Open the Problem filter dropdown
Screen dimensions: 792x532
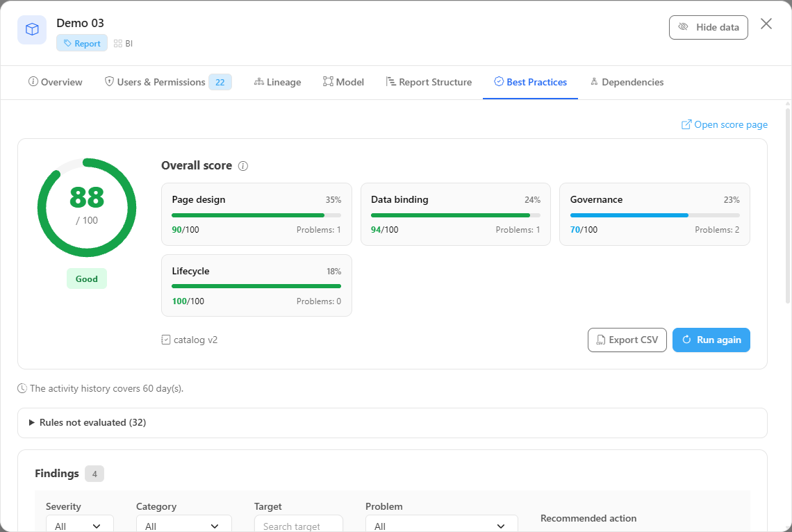(x=441, y=525)
